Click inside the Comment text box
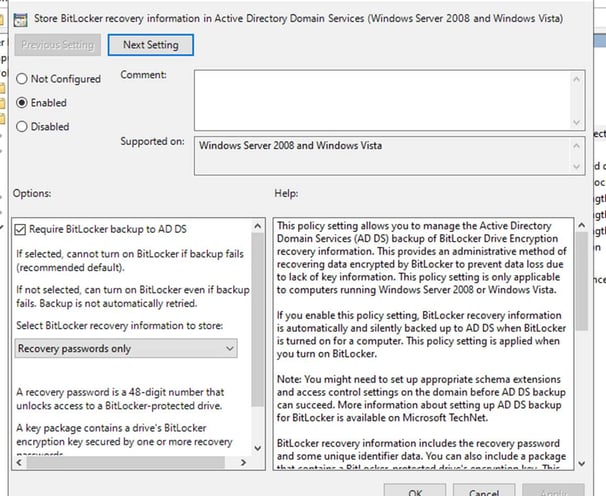 (382, 101)
